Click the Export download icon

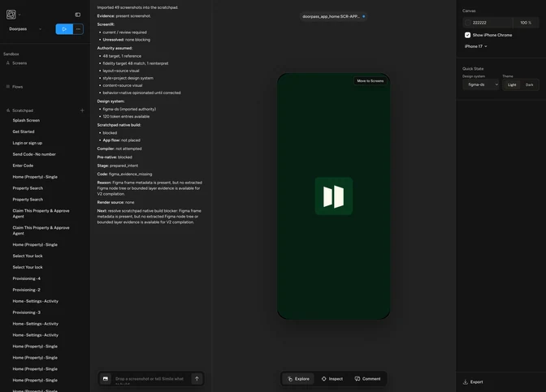pyautogui.click(x=466, y=382)
